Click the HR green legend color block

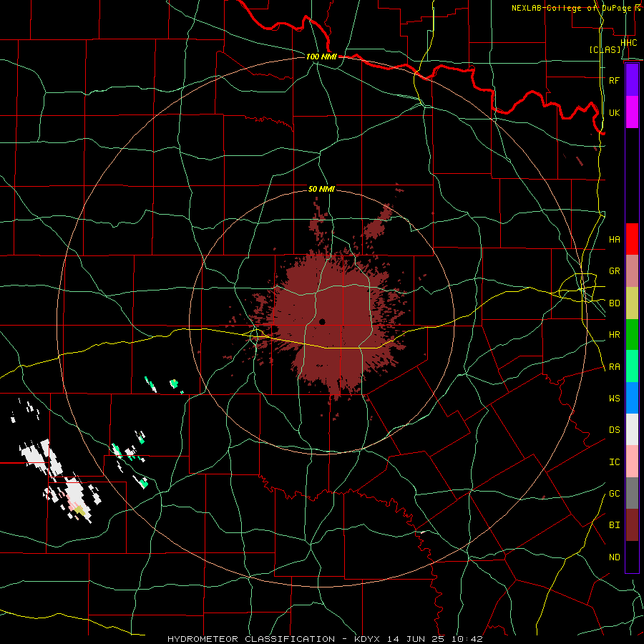click(632, 335)
